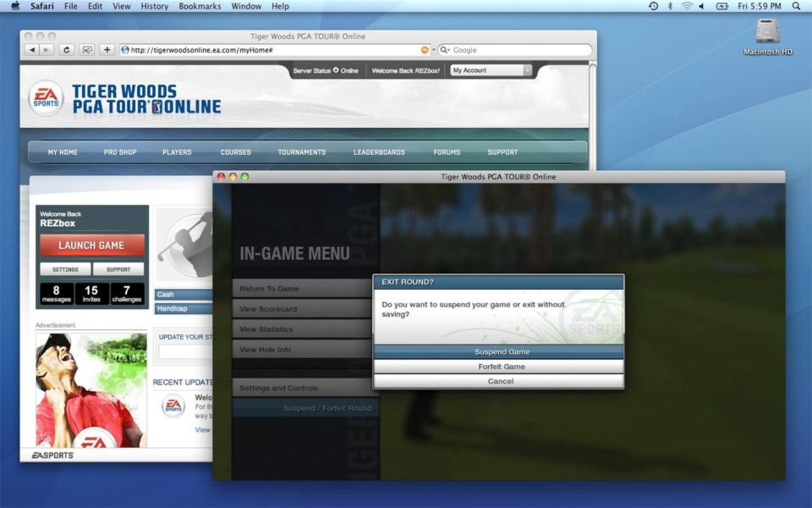Click the Safari URL address field

[271, 50]
